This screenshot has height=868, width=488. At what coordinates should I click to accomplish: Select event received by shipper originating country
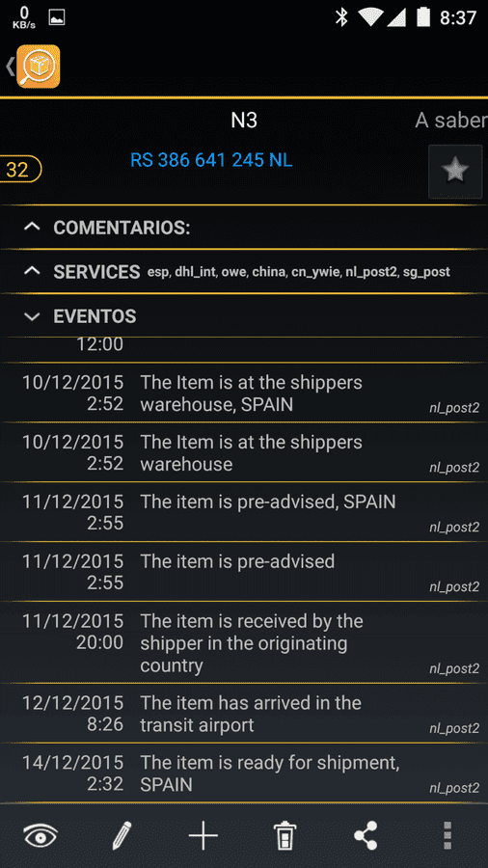244,642
